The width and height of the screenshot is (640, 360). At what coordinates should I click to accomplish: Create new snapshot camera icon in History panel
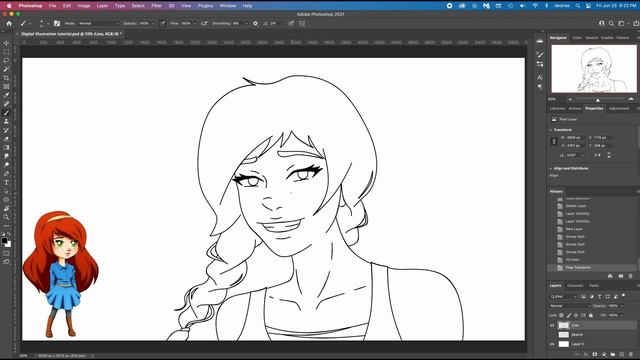621,276
